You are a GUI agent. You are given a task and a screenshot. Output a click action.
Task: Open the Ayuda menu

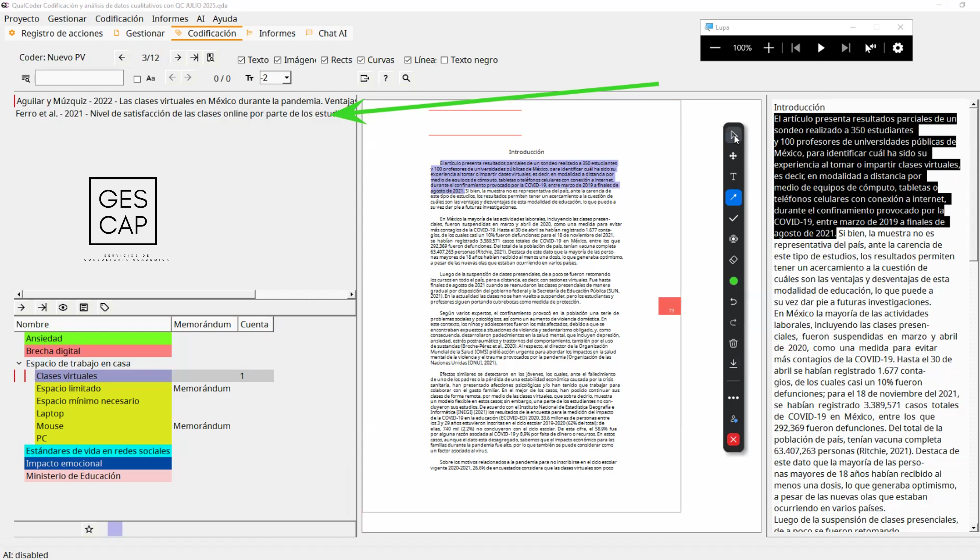point(225,19)
